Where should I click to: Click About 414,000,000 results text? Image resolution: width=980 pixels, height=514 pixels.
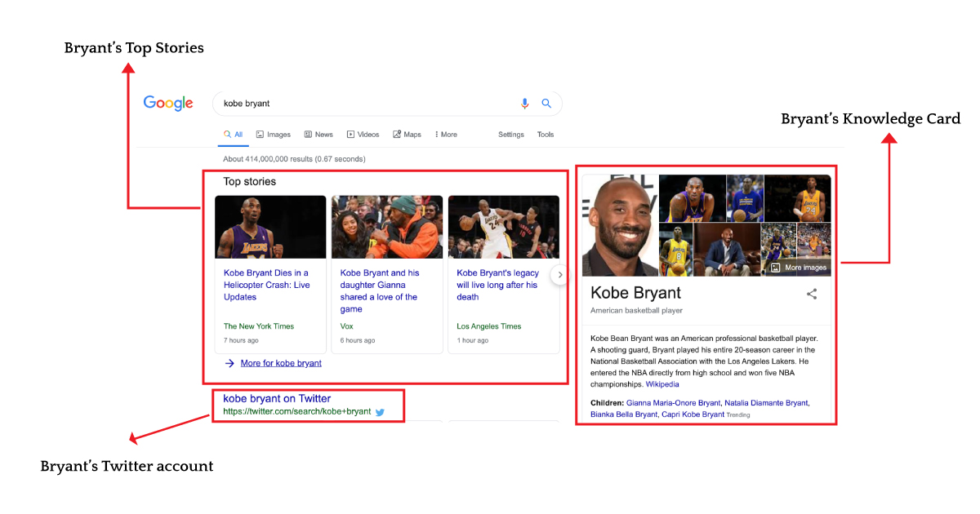tap(294, 159)
